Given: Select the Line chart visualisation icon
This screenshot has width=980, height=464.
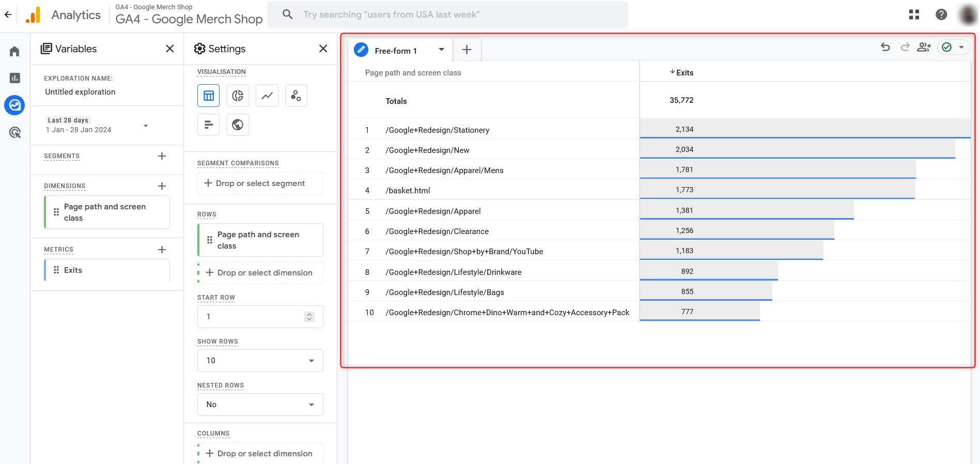Looking at the screenshot, I should click(267, 96).
